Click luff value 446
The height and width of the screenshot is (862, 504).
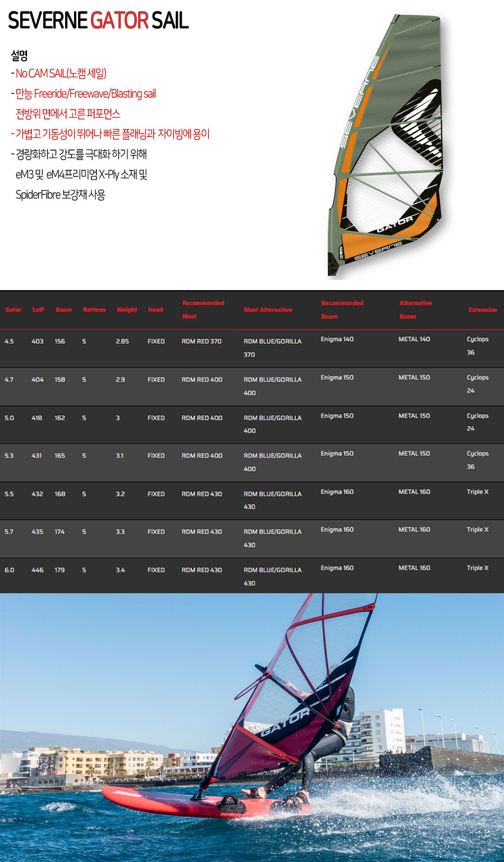point(38,570)
